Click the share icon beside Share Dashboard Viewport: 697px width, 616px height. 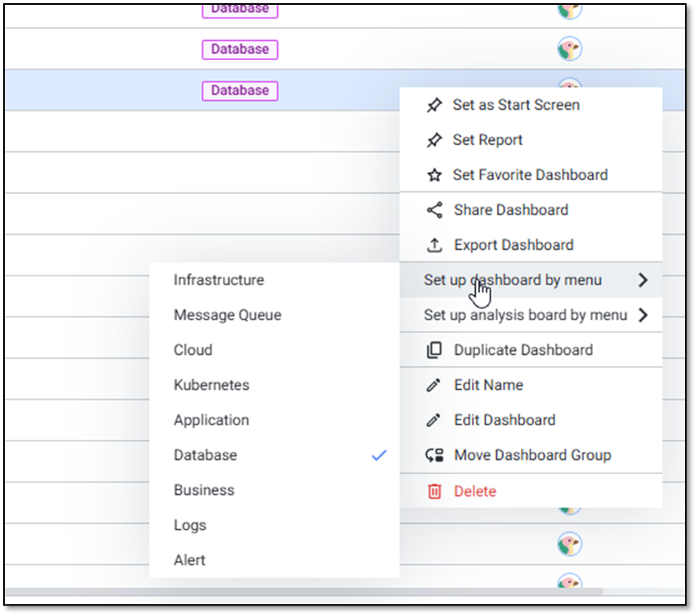(434, 210)
